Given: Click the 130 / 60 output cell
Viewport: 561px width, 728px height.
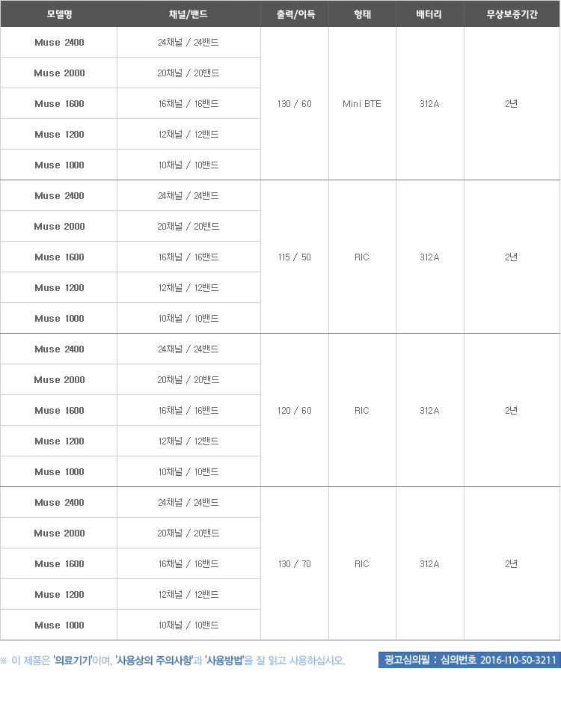Looking at the screenshot, I should click(295, 103).
